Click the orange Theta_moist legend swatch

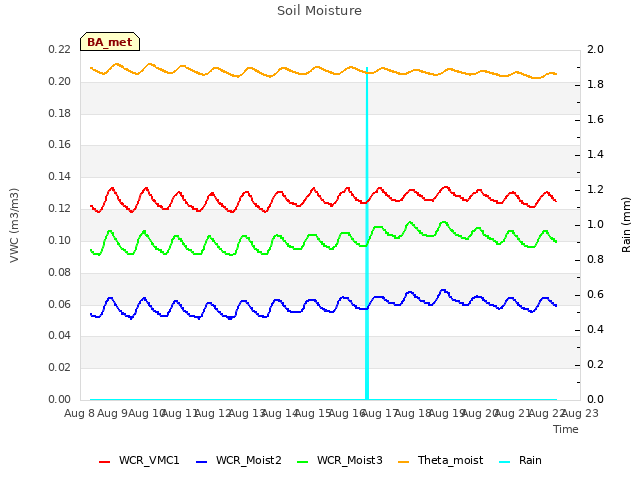click(403, 462)
